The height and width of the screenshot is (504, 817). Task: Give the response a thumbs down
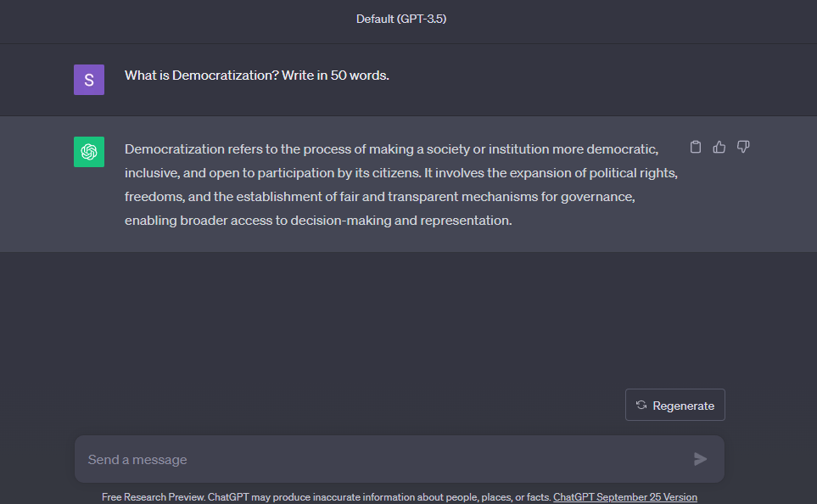(x=743, y=147)
